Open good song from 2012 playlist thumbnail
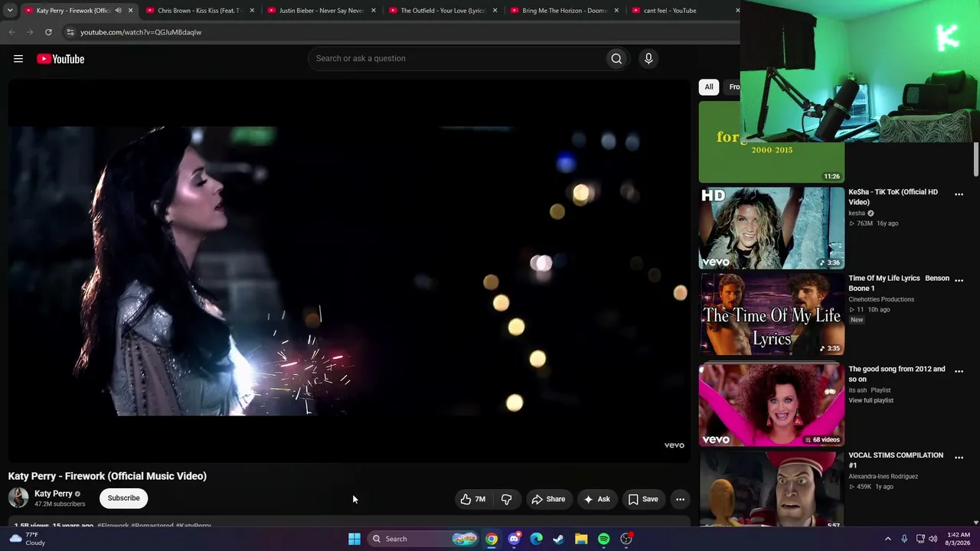The width and height of the screenshot is (980, 551). click(772, 405)
